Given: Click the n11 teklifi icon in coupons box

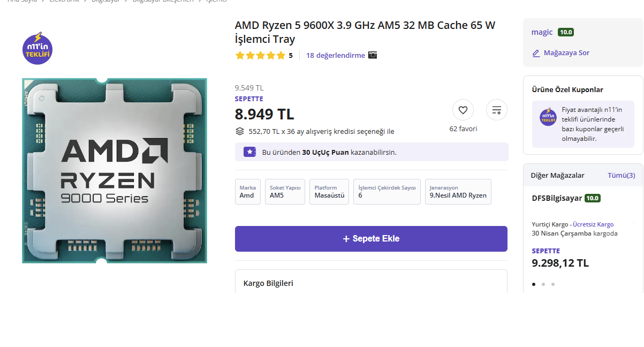Looking at the screenshot, I should [x=548, y=117].
